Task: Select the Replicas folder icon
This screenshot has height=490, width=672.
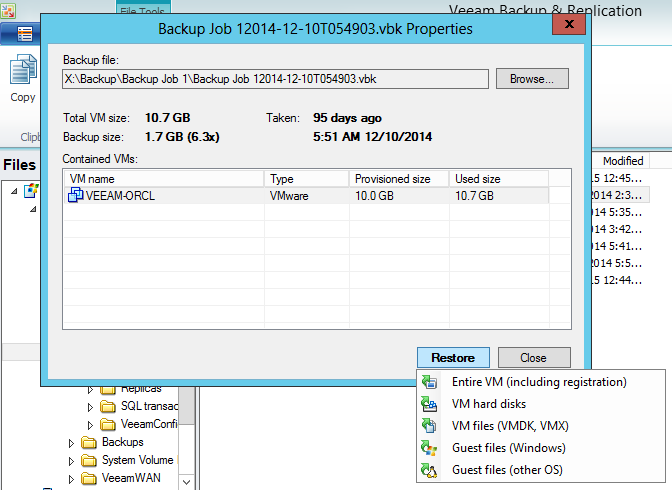Action: coord(108,390)
